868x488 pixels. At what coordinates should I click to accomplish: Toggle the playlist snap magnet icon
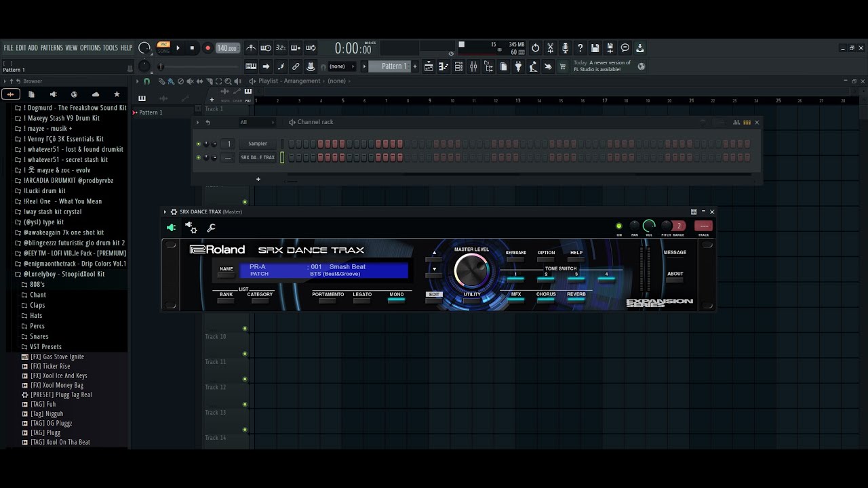click(146, 81)
